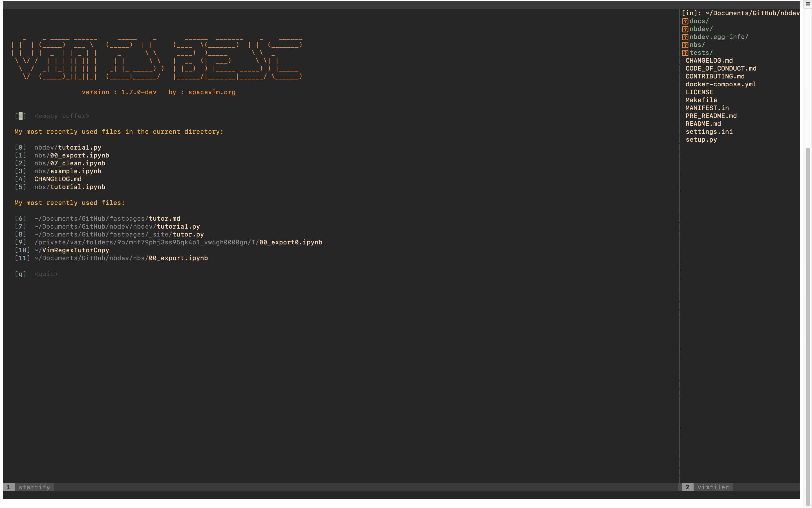This screenshot has width=812, height=508.
Task: Open entry [3] nbs/example.ipynb
Action: (58, 171)
